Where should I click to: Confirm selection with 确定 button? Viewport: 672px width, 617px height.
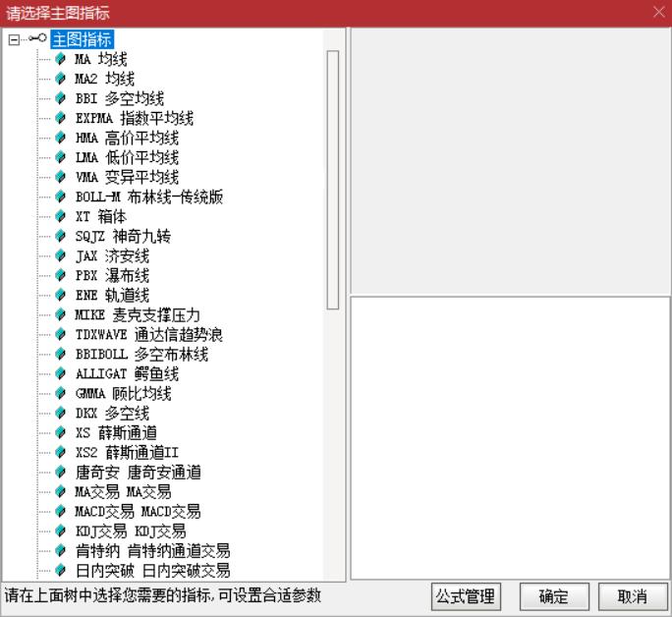coord(553,596)
